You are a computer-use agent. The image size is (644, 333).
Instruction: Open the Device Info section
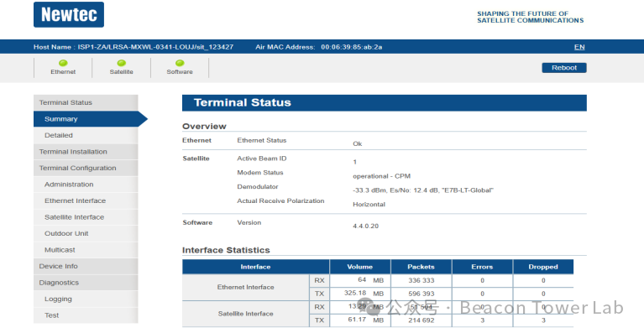coord(86,267)
